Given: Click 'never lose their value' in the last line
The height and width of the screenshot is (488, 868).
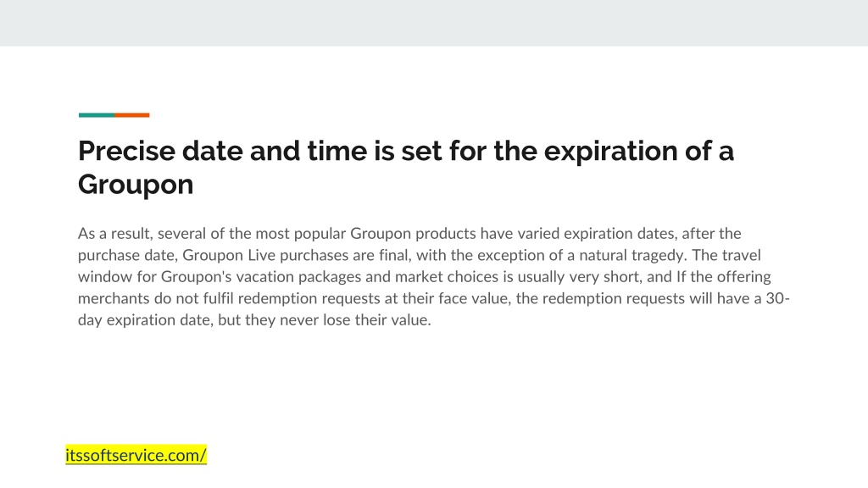Looking at the screenshot, I should pos(355,319).
